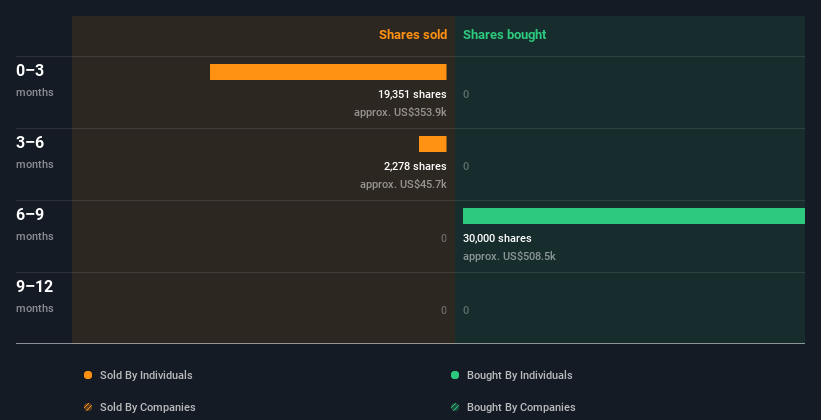
Task: Click the approx. US$45.7k amount
Action: tap(403, 184)
